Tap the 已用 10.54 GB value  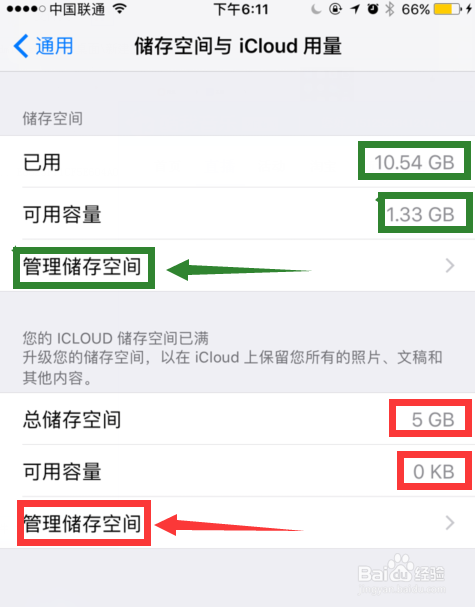point(414,162)
